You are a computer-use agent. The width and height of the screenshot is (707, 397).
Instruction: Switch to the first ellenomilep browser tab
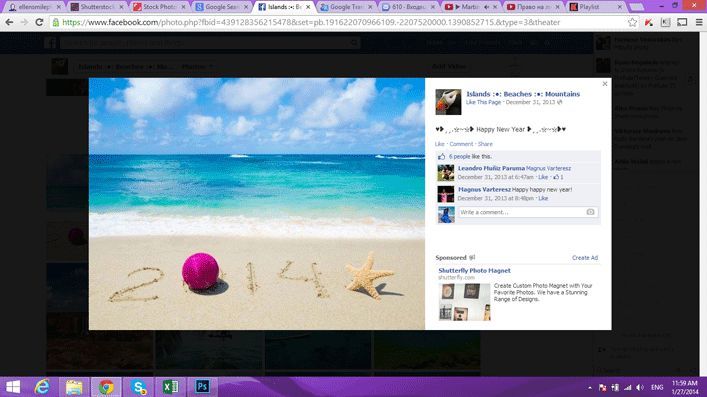pyautogui.click(x=35, y=7)
